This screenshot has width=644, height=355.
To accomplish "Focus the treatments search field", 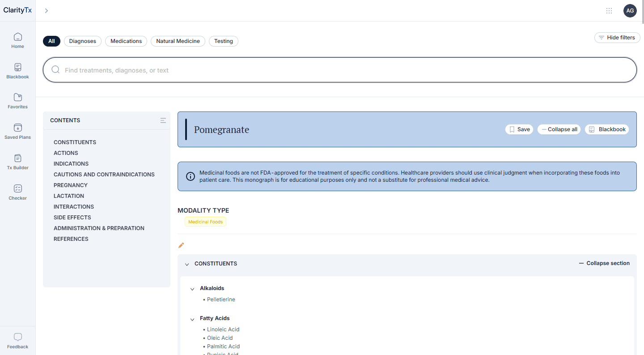I will click(x=340, y=70).
